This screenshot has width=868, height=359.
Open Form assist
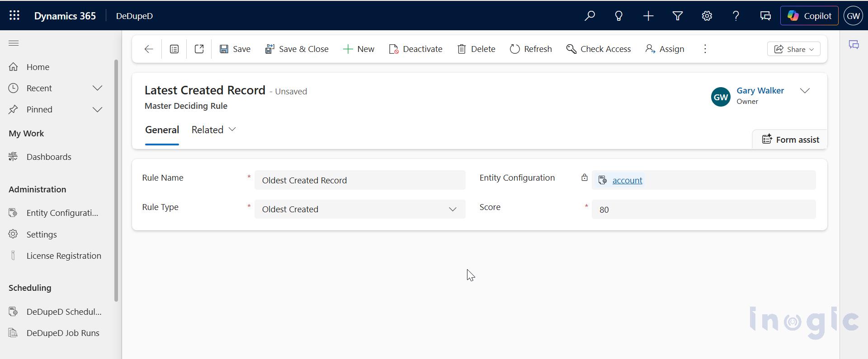coord(790,140)
